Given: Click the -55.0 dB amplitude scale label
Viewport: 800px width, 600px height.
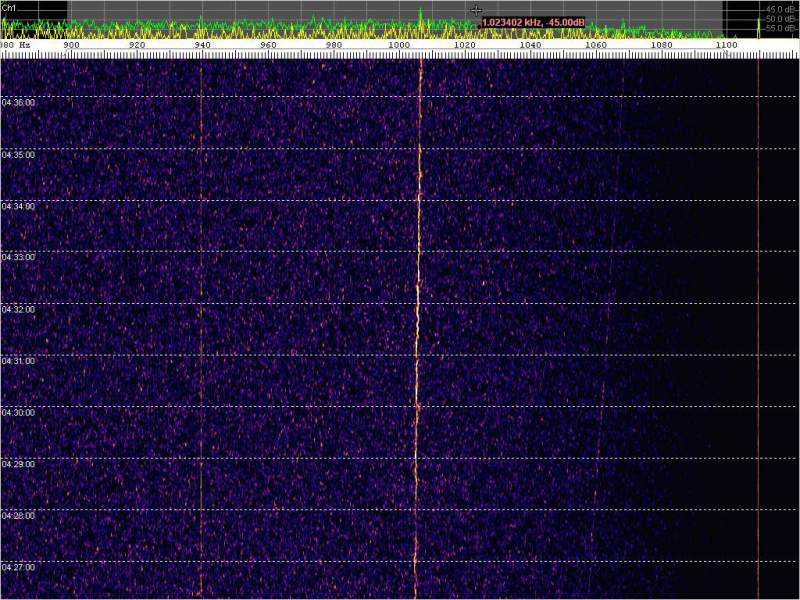Looking at the screenshot, I should click(x=780, y=29).
